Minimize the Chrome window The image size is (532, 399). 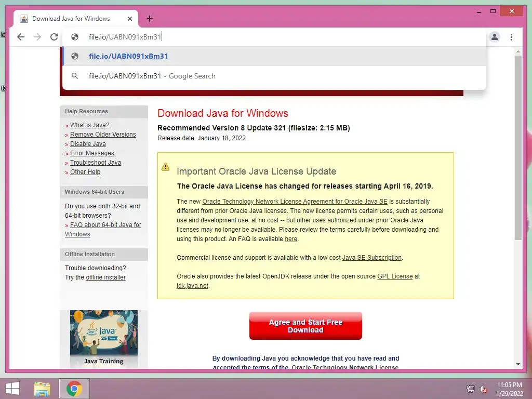(478, 11)
